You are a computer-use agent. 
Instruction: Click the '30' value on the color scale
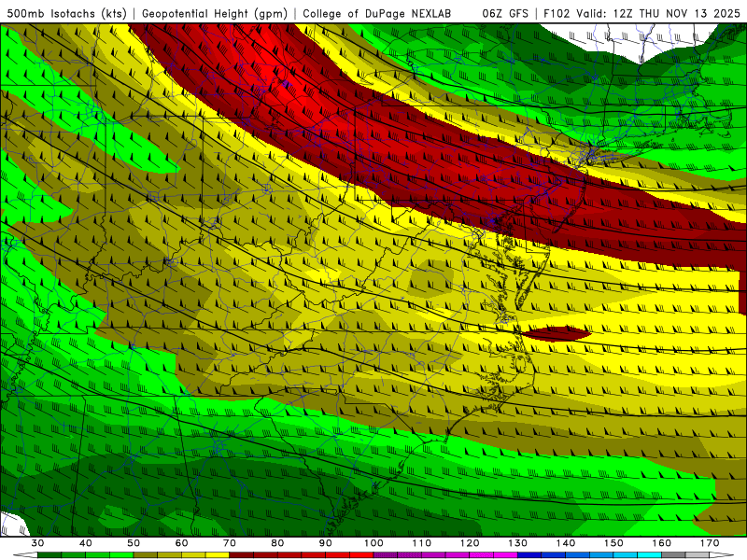pos(37,543)
